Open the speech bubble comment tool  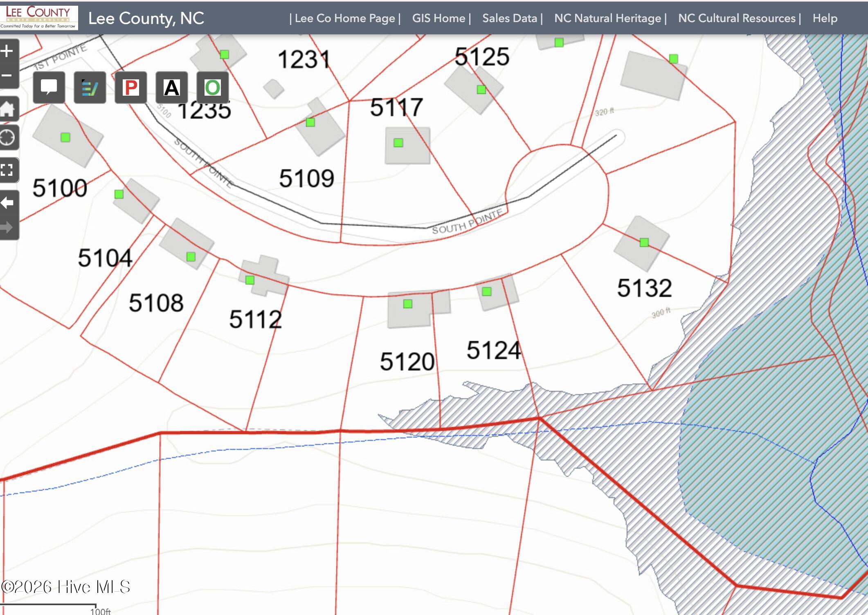pos(49,87)
